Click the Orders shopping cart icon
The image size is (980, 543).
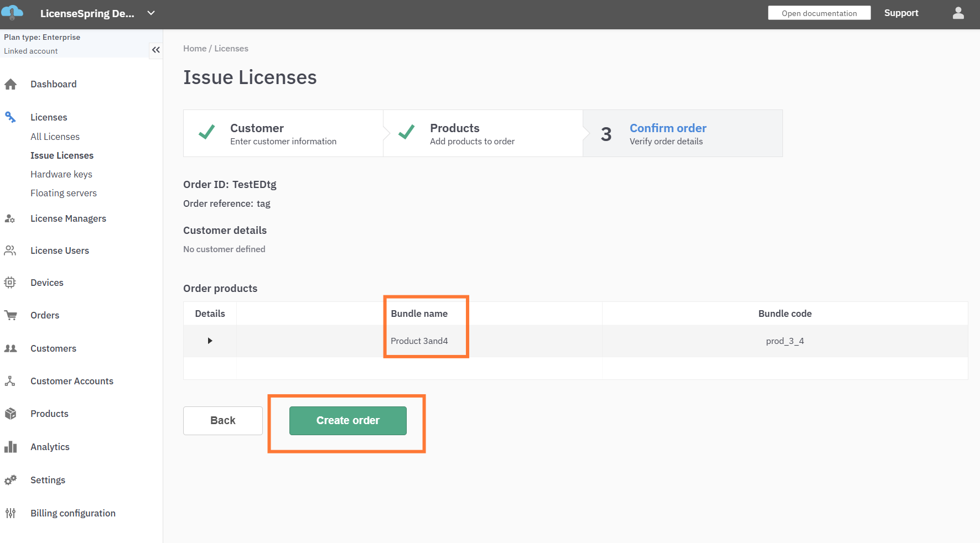11,315
